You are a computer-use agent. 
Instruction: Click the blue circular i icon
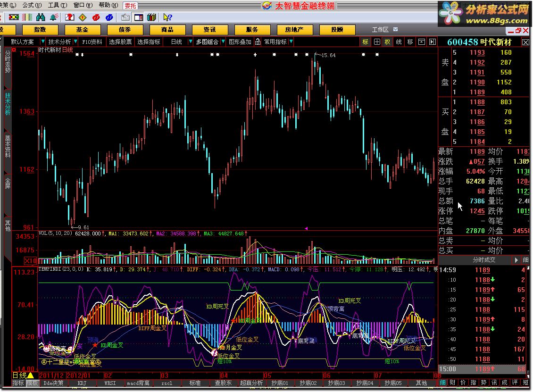109,17
